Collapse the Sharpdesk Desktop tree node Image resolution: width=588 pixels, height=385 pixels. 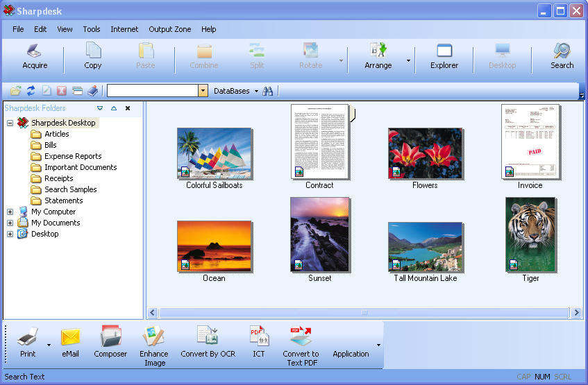[10, 123]
